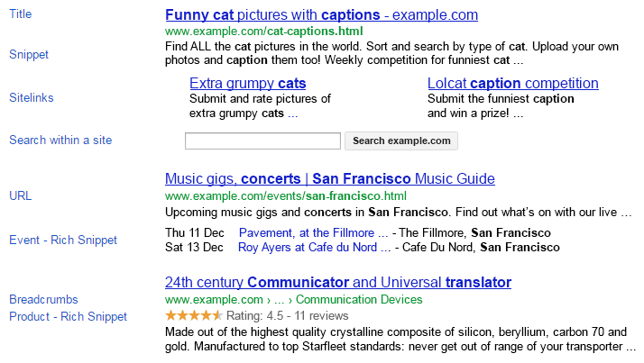644x363 pixels.
Task: Select the 'Event - Rich Snippet' label
Action: click(63, 240)
